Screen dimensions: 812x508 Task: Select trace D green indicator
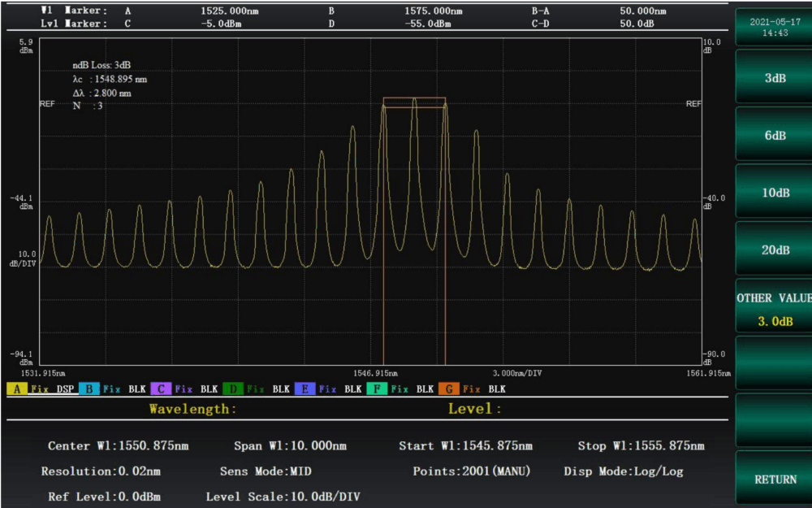point(233,389)
